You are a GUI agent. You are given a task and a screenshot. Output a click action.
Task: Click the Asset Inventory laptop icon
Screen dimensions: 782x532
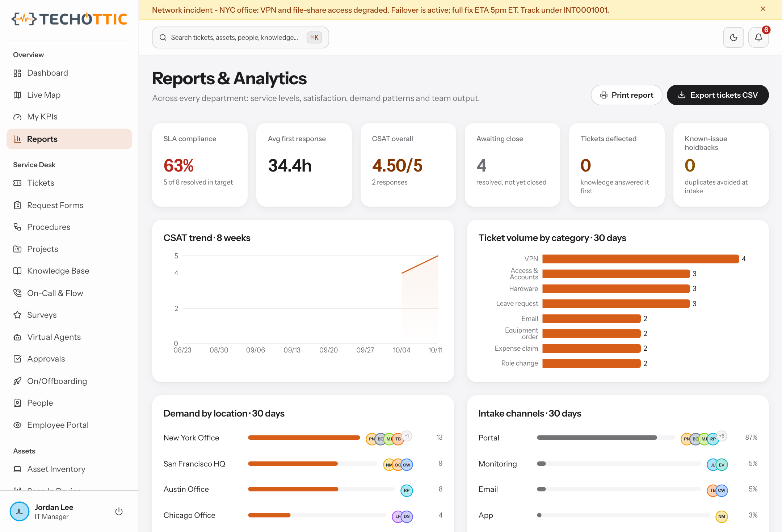tap(17, 469)
